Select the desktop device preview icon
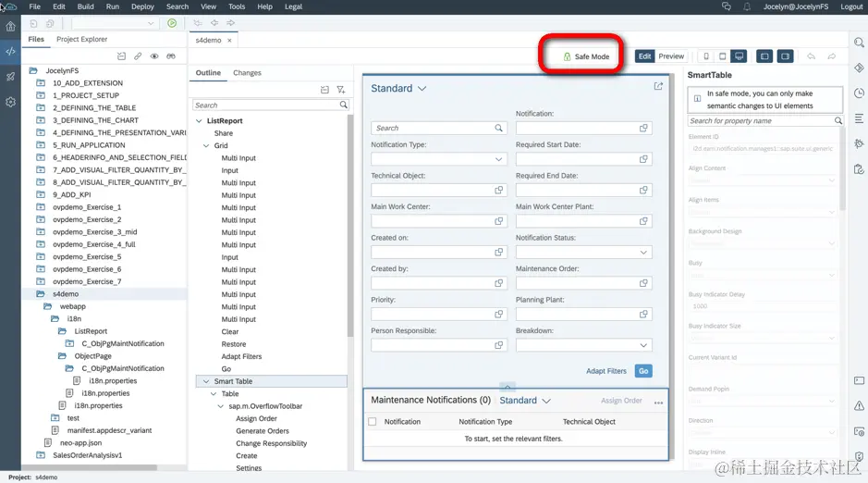This screenshot has height=483, width=868. click(739, 56)
